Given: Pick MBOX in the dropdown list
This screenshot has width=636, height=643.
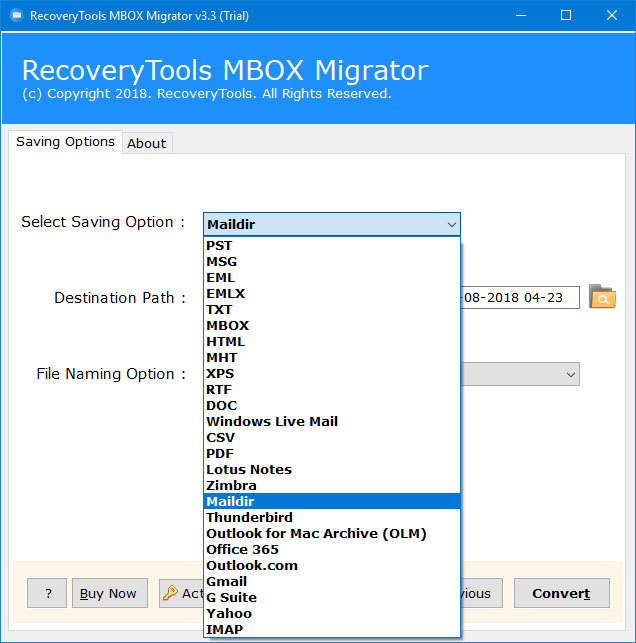Looking at the screenshot, I should [332, 326].
